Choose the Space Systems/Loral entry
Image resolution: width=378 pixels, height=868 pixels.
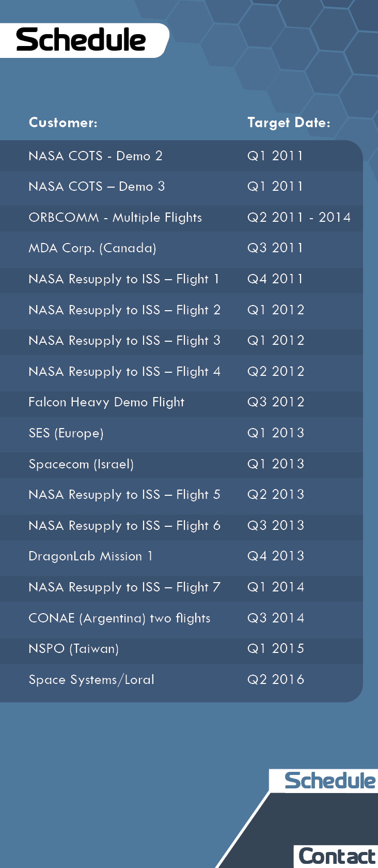pos(181,680)
